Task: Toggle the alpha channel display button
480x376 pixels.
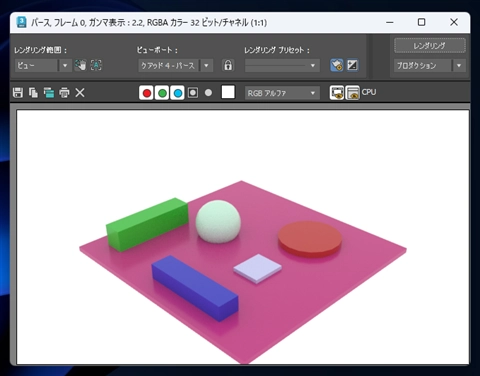Action: tap(193, 93)
